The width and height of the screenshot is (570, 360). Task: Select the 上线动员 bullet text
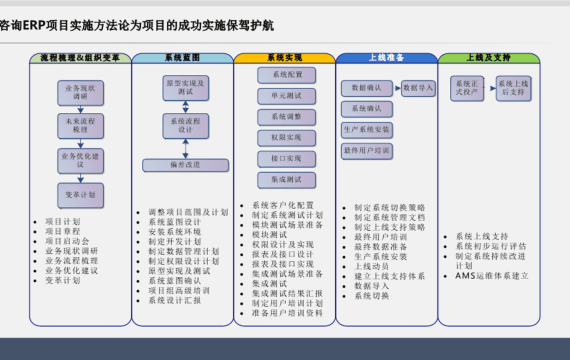pyautogui.click(x=372, y=267)
